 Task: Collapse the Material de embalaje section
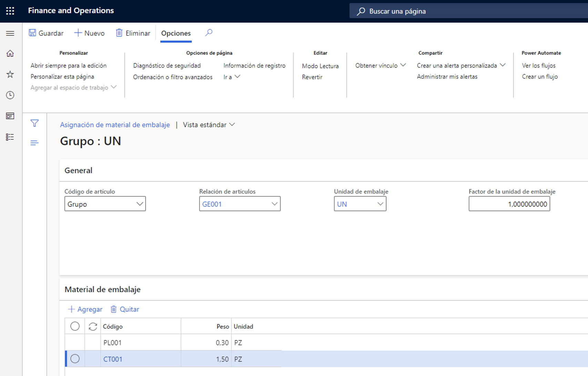102,289
